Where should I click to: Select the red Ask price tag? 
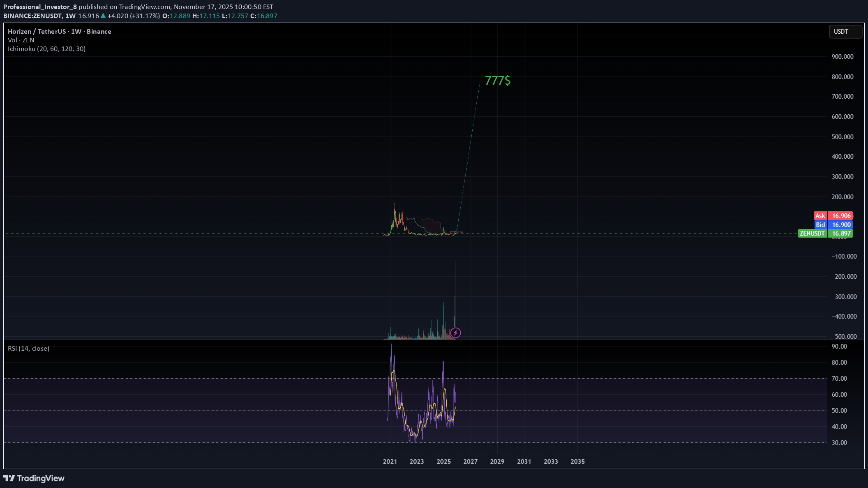833,216
